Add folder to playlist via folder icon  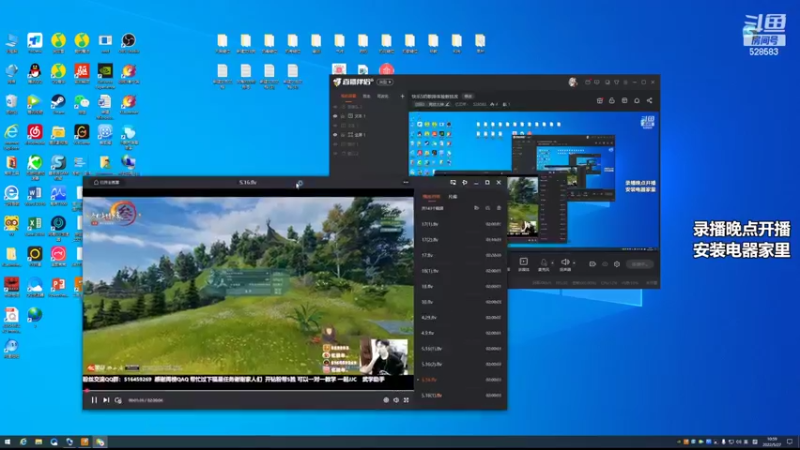coord(477,208)
